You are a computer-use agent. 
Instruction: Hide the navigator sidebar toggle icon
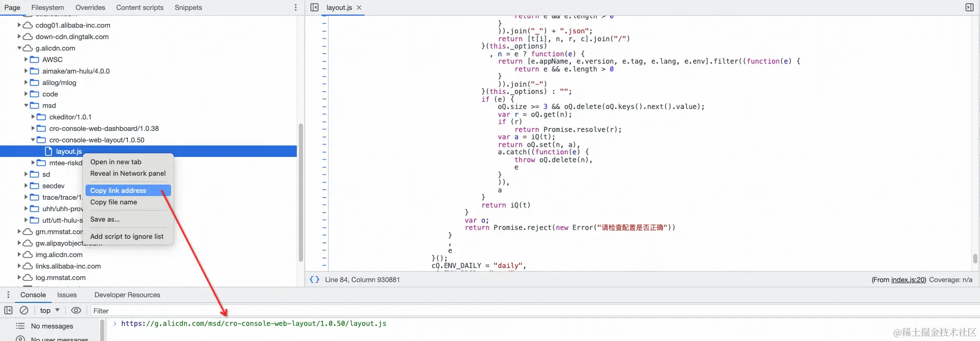pyautogui.click(x=314, y=7)
